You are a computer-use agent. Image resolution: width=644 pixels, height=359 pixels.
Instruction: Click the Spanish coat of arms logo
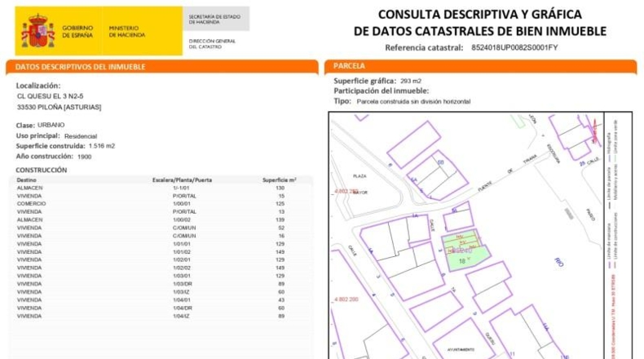pos(37,31)
